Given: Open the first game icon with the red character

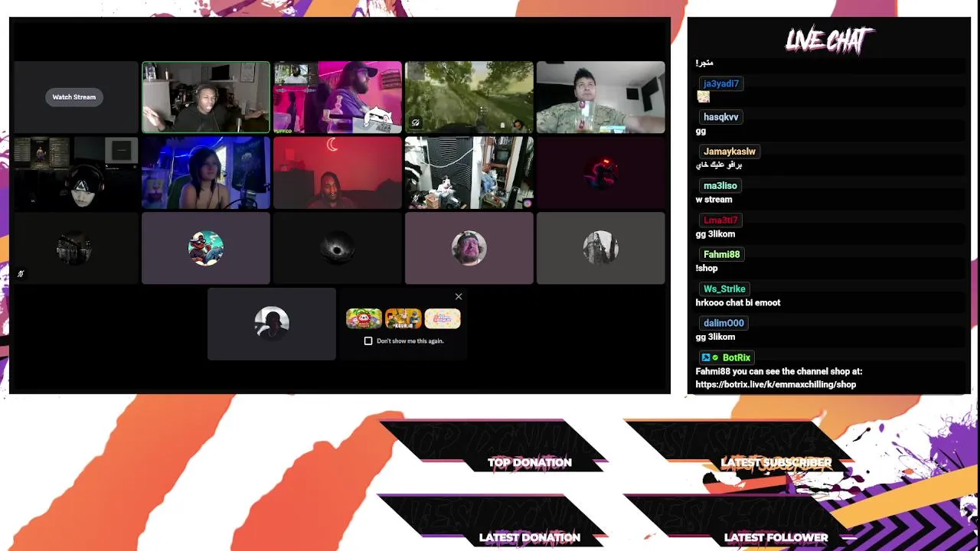Looking at the screenshot, I should pyautogui.click(x=364, y=318).
